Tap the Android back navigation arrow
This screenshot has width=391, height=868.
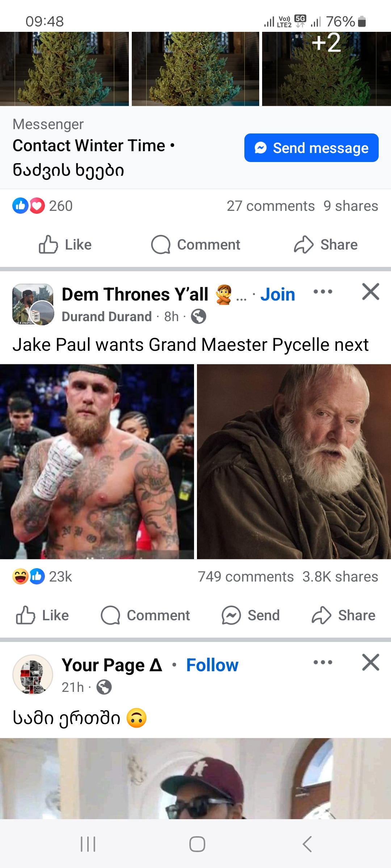coord(307,844)
